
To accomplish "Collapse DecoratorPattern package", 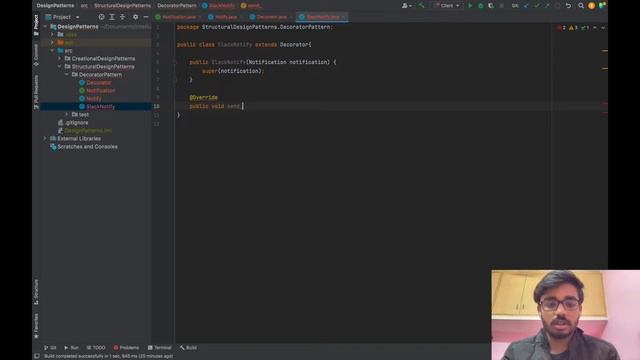I will coord(67,75).
